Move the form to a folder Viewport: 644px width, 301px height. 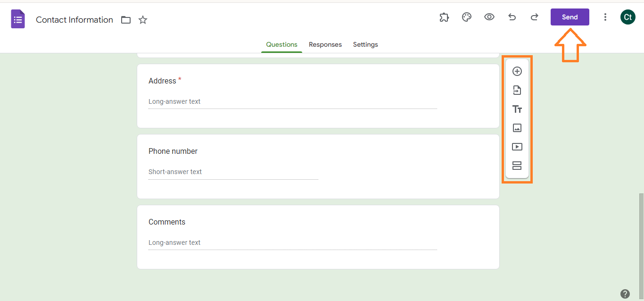pos(126,20)
